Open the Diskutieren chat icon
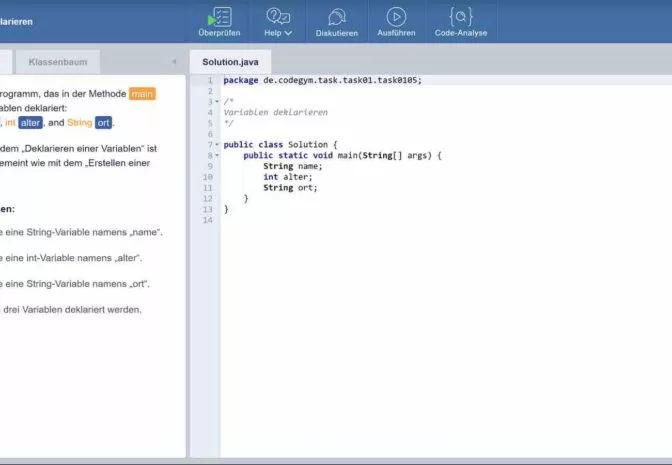Viewport: 672px width, 465px height. [x=337, y=17]
